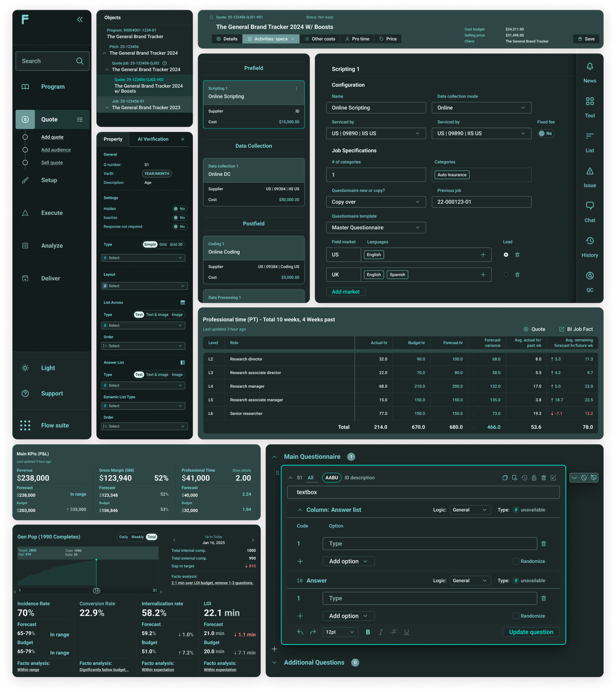Select the UK row Lead radio button
This screenshot has width=616, height=692.
point(506,275)
